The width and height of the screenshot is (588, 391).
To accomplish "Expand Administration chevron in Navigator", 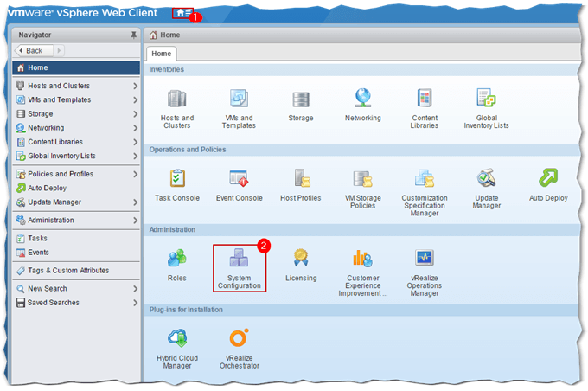I will [x=136, y=221].
